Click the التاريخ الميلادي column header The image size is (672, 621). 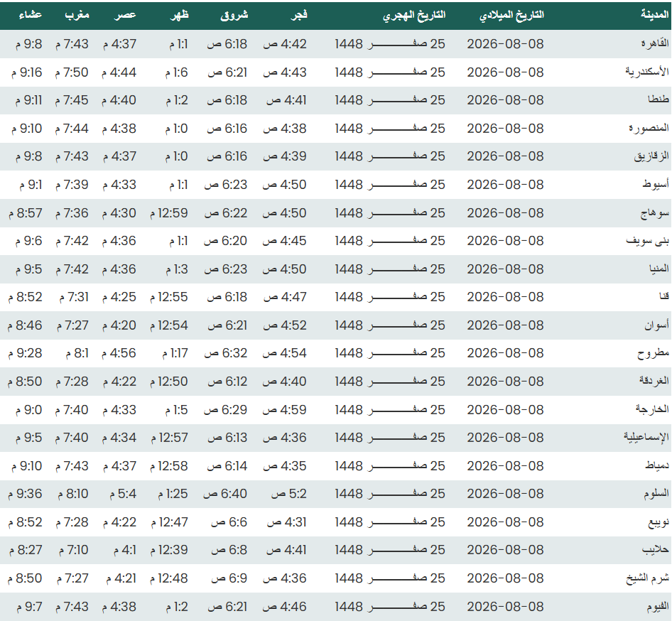tap(511, 15)
